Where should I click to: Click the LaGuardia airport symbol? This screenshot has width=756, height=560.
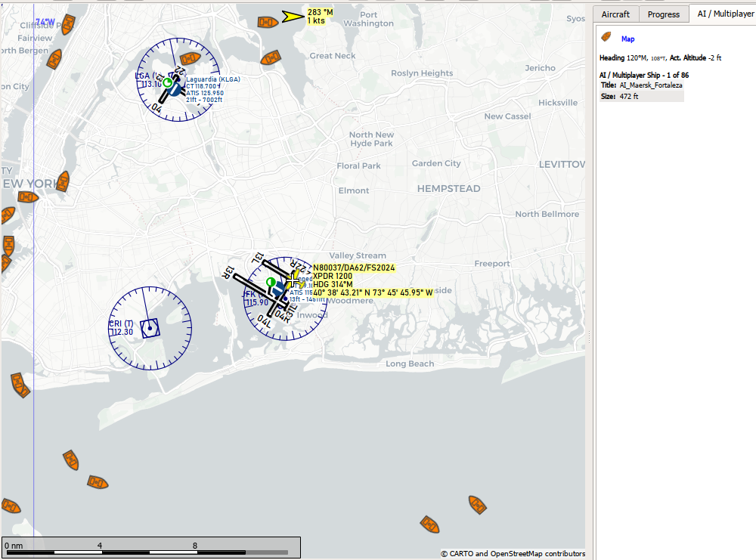click(175, 89)
